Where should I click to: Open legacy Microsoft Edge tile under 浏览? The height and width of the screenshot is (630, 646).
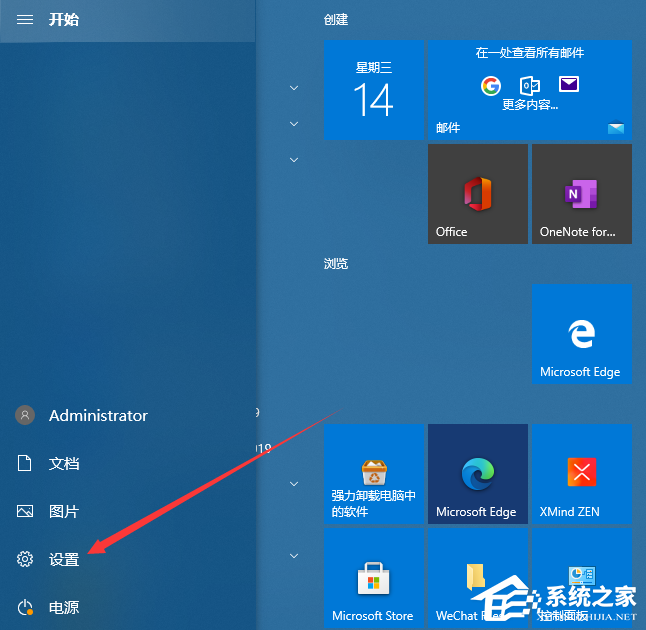click(581, 334)
